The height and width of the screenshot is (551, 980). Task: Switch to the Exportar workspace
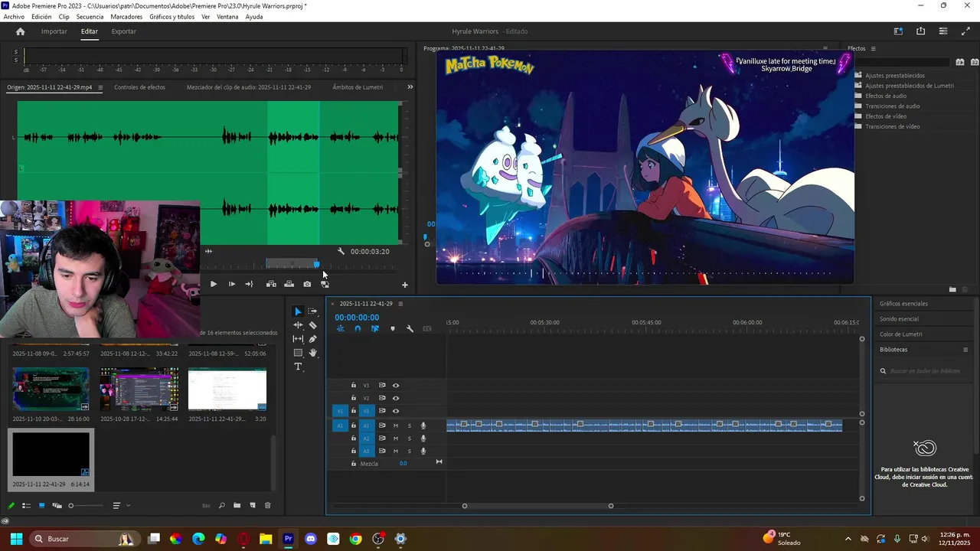pos(123,31)
